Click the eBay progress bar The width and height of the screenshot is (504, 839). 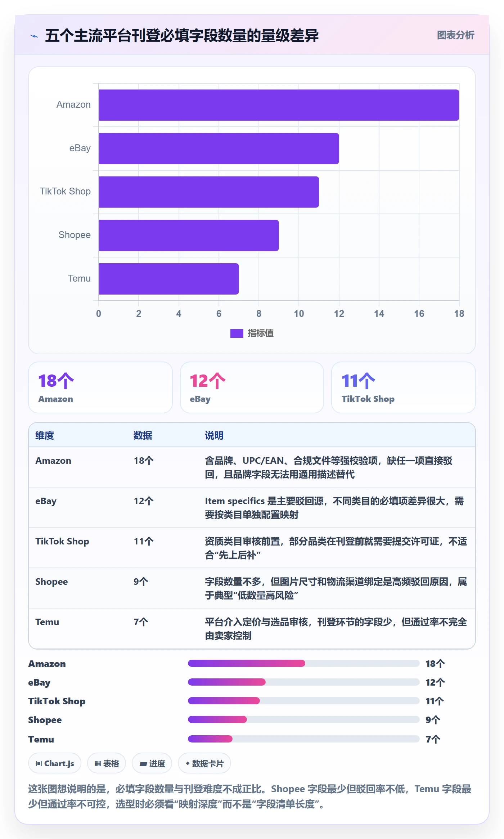pyautogui.click(x=304, y=682)
